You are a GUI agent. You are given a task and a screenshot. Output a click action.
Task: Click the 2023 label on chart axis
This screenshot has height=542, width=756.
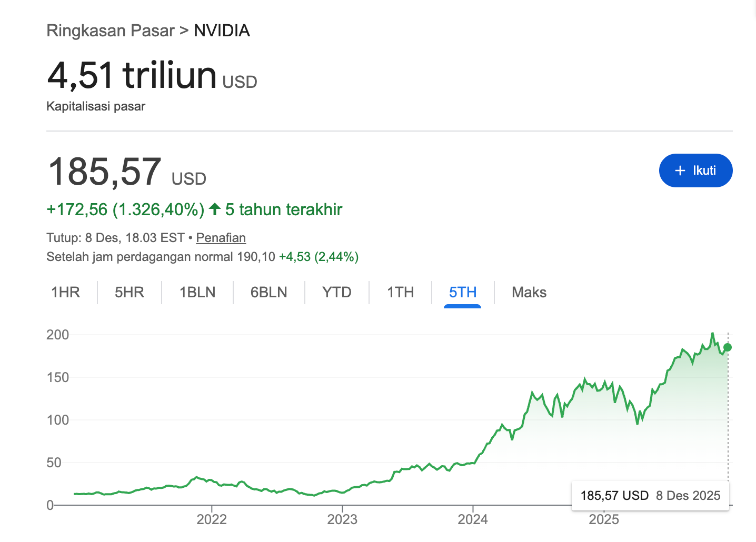pyautogui.click(x=342, y=519)
